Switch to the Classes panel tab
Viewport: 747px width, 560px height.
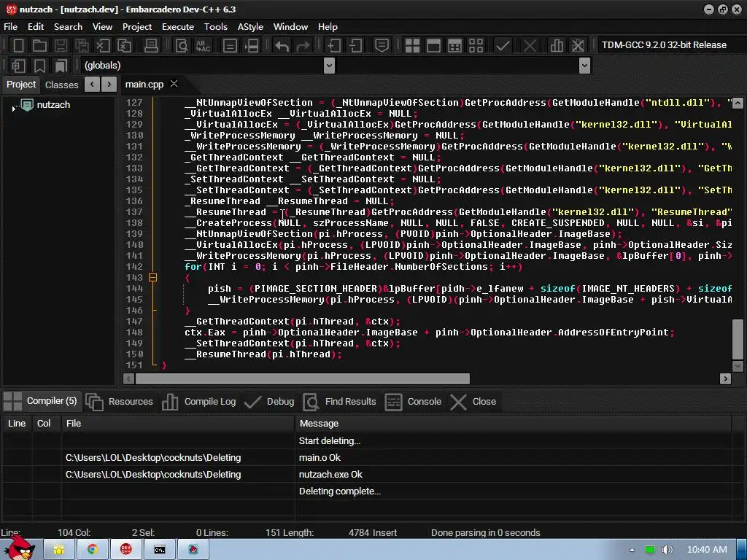62,85
